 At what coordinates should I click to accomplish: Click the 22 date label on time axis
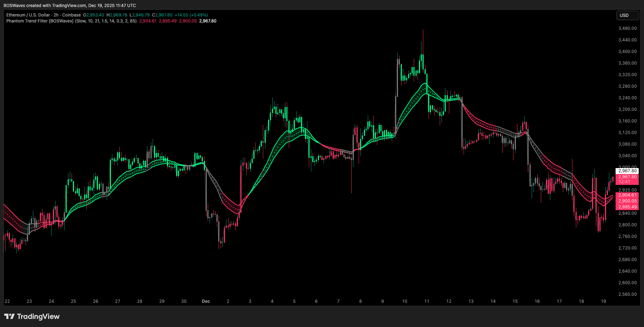coord(7,301)
